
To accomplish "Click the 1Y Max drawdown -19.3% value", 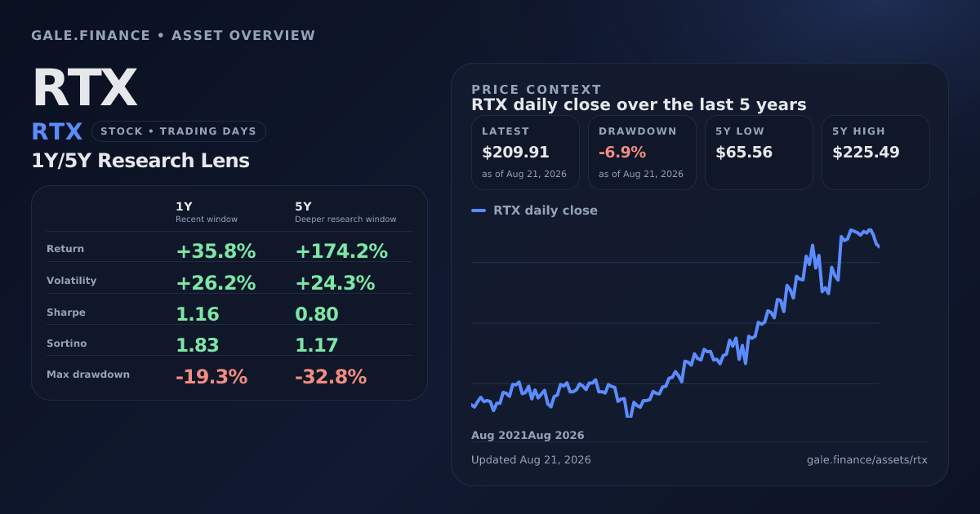I will click(212, 377).
